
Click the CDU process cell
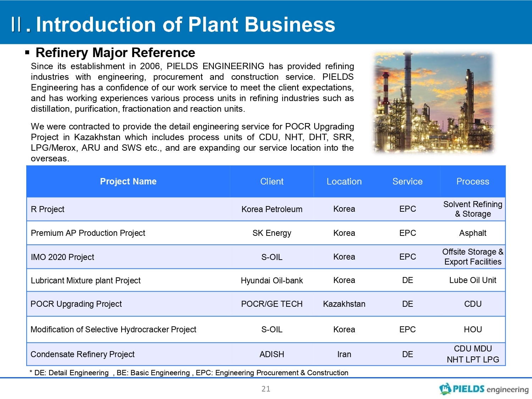[x=473, y=304]
